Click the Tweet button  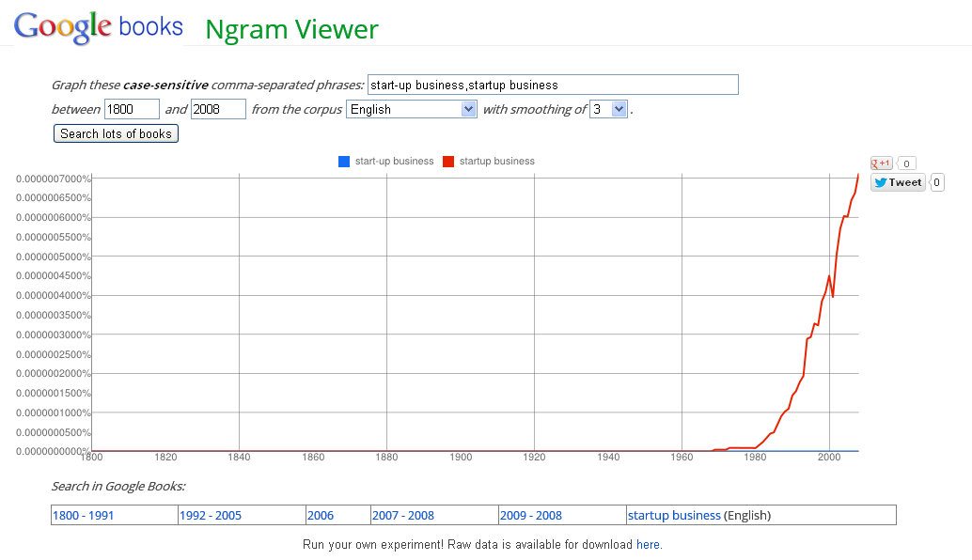(x=898, y=182)
